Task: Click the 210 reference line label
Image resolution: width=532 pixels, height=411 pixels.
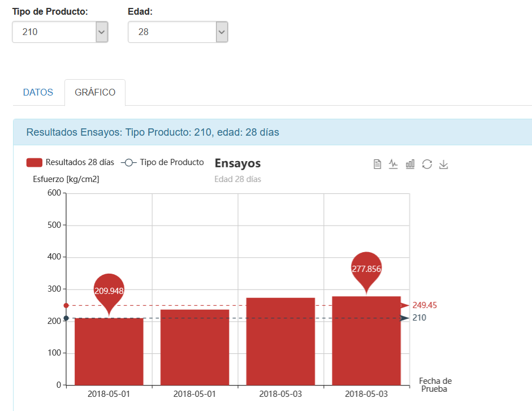Action: point(419,318)
